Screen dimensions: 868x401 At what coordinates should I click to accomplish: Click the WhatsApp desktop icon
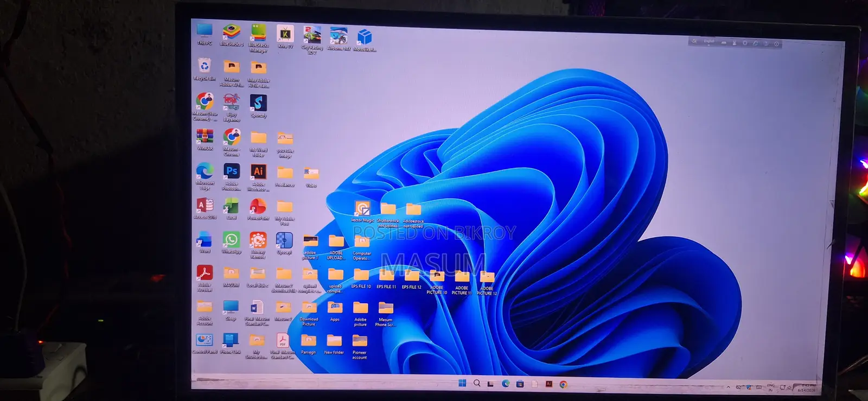tap(232, 243)
